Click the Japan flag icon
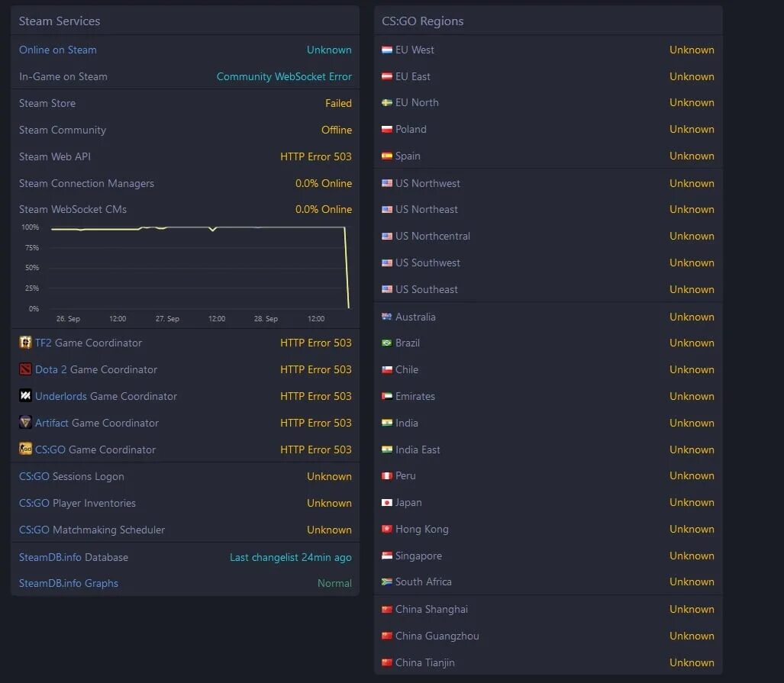784x683 pixels. [386, 502]
